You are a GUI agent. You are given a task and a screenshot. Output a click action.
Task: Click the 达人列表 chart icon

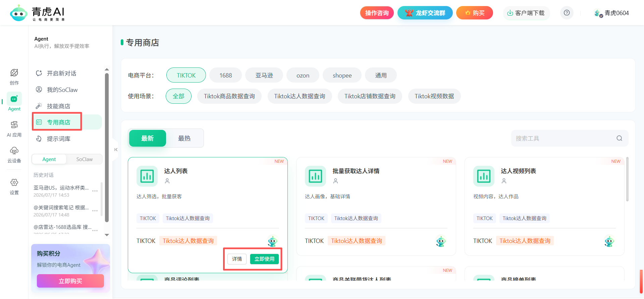(x=147, y=176)
